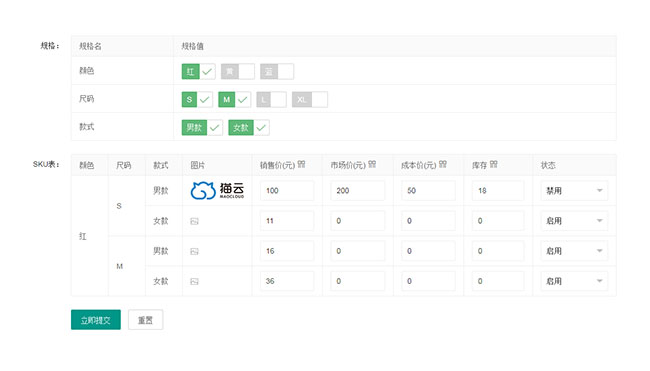Open the 禁用 status dropdown in S 男款 row

[x=574, y=191]
